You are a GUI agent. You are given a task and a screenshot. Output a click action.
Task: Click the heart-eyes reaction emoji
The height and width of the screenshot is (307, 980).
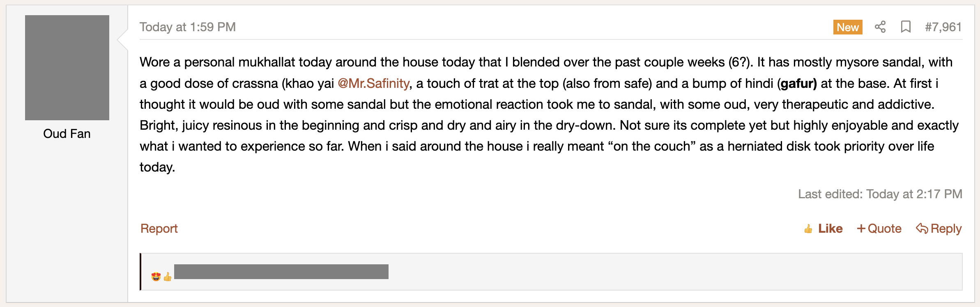point(156,277)
